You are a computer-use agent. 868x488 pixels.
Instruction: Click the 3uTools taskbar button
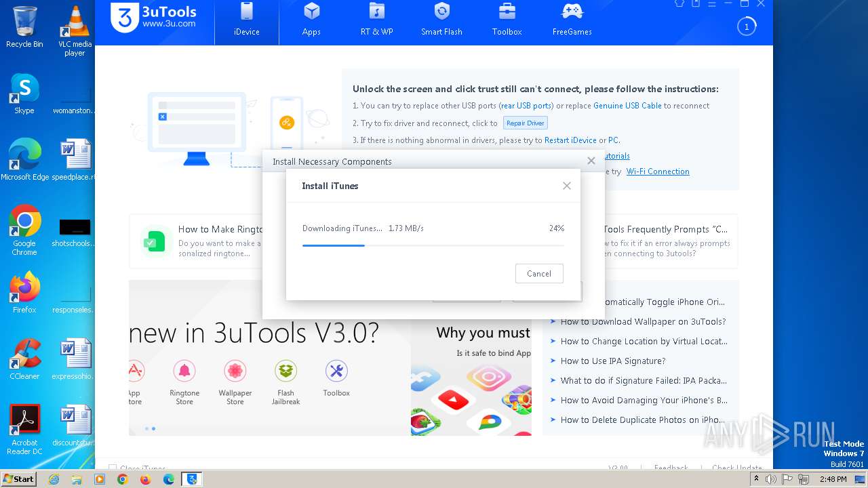pos(192,479)
